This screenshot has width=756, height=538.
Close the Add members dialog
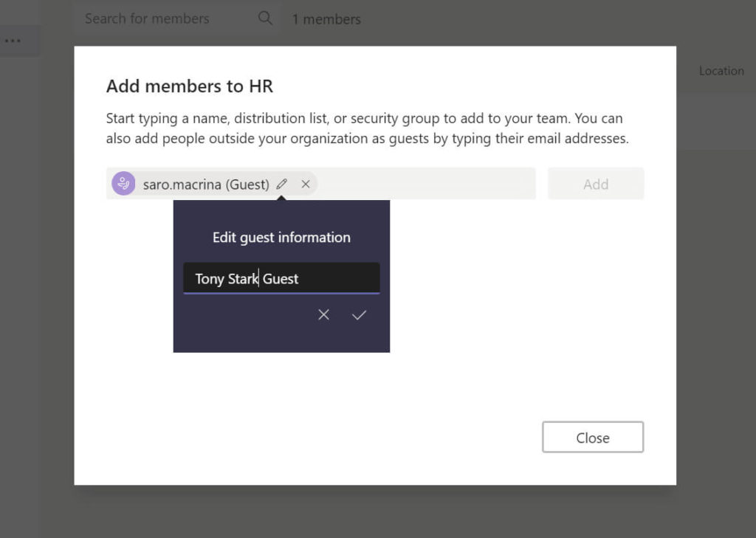(593, 437)
